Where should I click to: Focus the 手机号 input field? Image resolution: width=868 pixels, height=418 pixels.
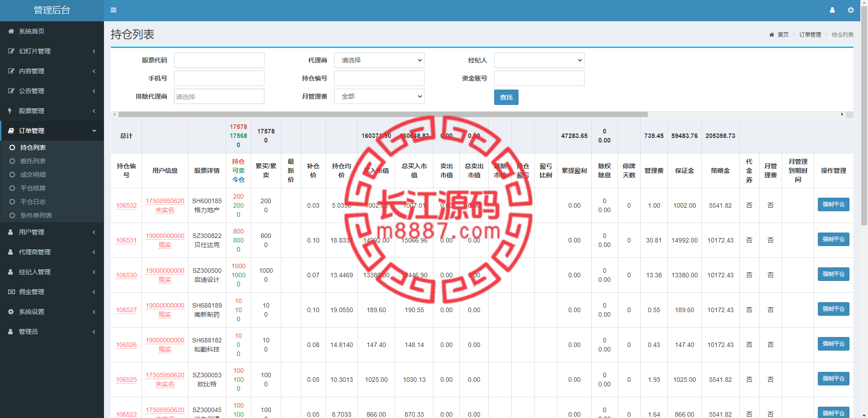click(x=219, y=78)
